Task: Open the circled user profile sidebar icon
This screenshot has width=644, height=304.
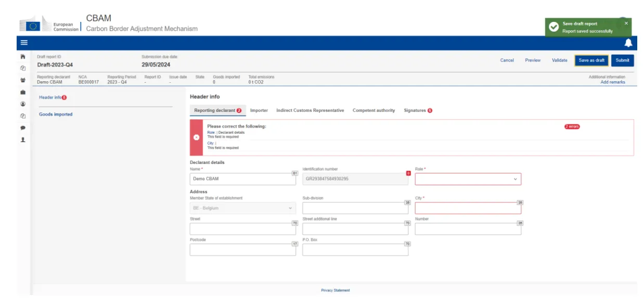Action: coord(23,104)
